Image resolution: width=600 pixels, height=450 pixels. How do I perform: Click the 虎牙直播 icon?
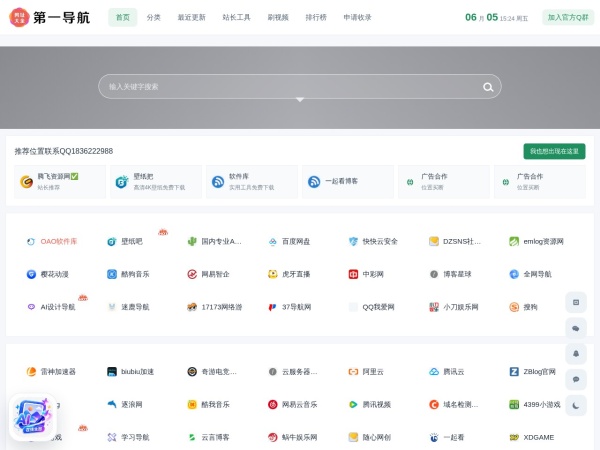click(272, 274)
